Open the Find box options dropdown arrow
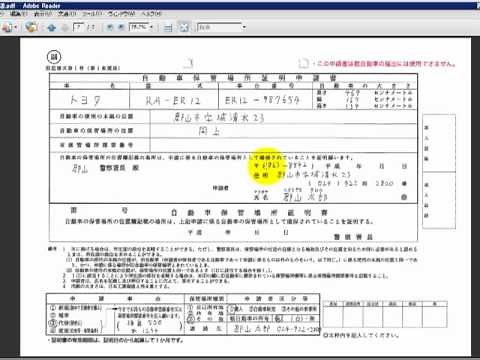480x360 pixels. click(x=244, y=27)
